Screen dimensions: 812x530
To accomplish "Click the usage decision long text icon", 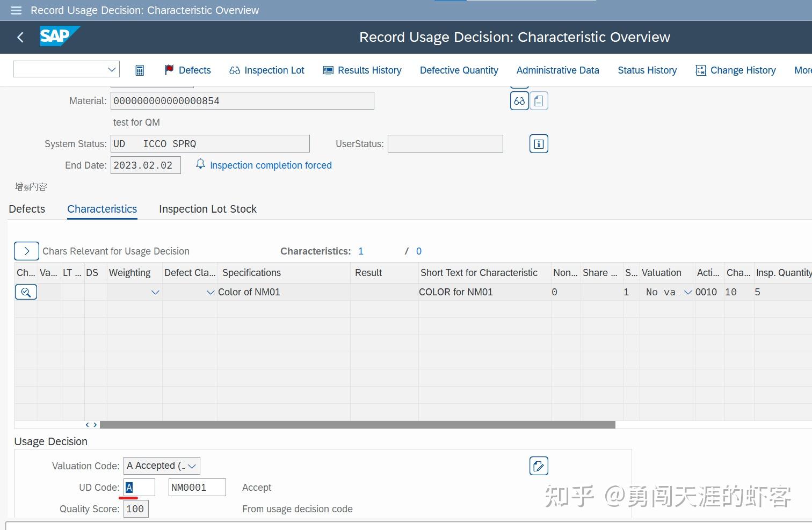I will pyautogui.click(x=539, y=466).
